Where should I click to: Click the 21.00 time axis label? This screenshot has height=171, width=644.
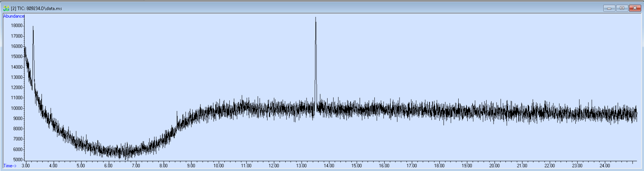(x=522, y=166)
